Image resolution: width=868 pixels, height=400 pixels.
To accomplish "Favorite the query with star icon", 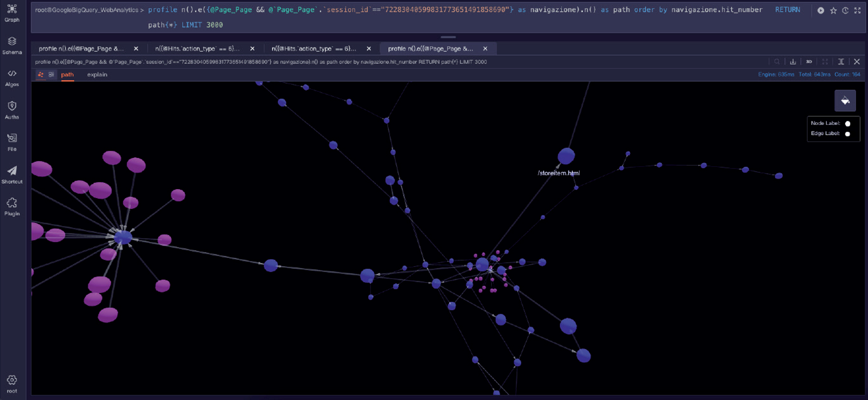I will coord(833,10).
